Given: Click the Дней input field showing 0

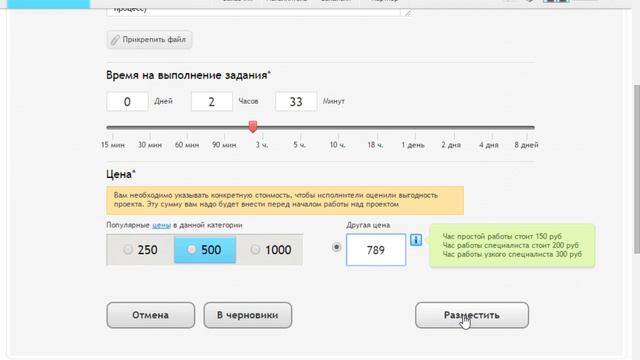Looking at the screenshot, I should pyautogui.click(x=127, y=102).
